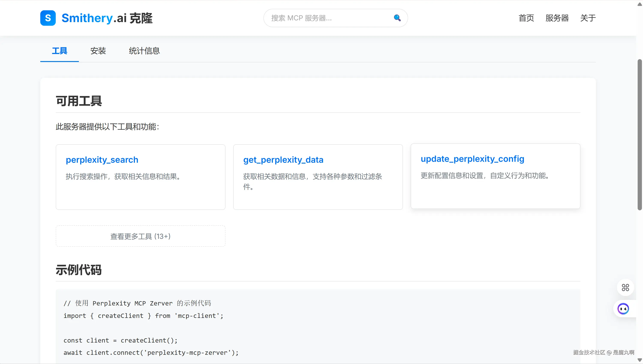This screenshot has width=643, height=364.
Task: Click the code line import { createClient }
Action: coord(143,316)
